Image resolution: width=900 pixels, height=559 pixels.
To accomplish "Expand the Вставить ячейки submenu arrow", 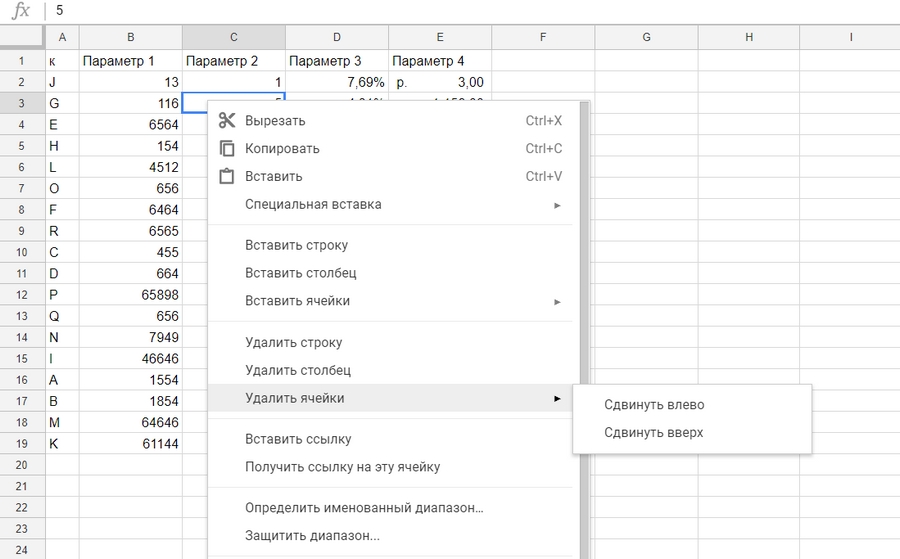I will click(557, 301).
